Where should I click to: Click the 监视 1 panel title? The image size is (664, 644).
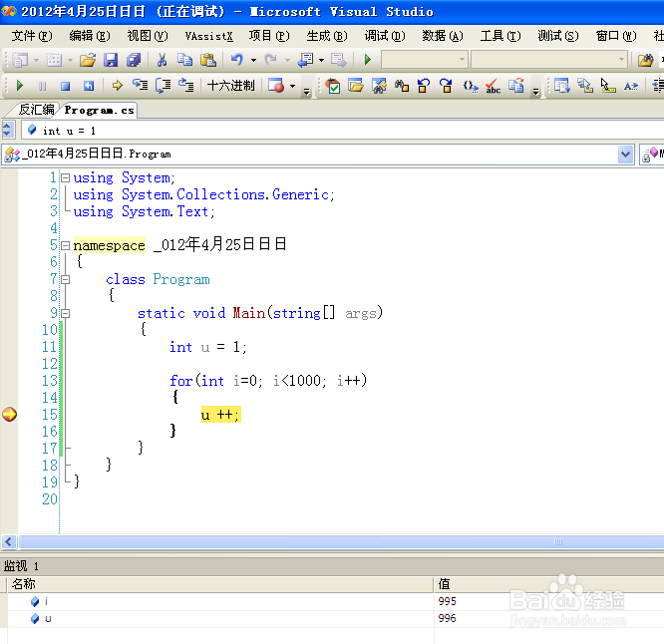(x=21, y=565)
